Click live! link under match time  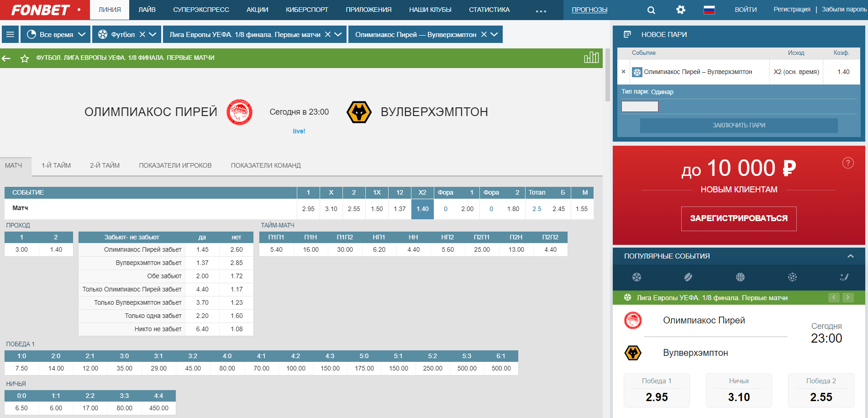pyautogui.click(x=299, y=131)
